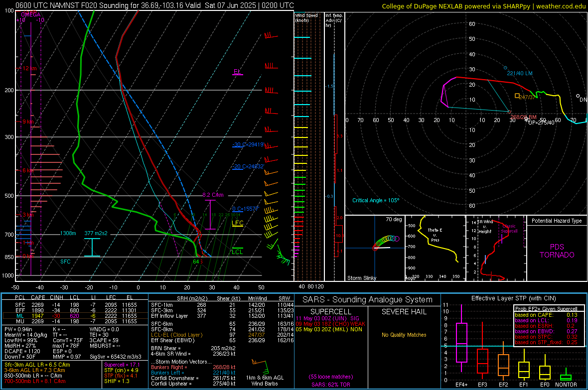Select the highlighted ML parcel row
The image size is (588, 390).
[75, 316]
